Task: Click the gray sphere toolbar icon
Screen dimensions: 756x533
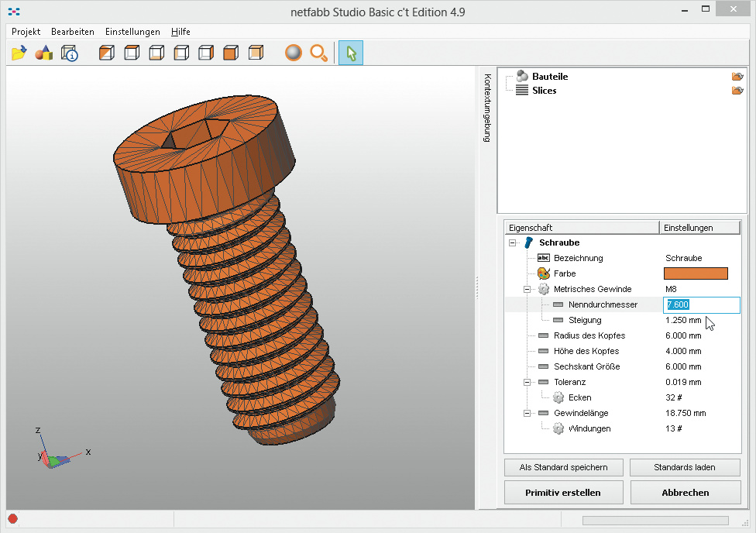Action: click(293, 53)
